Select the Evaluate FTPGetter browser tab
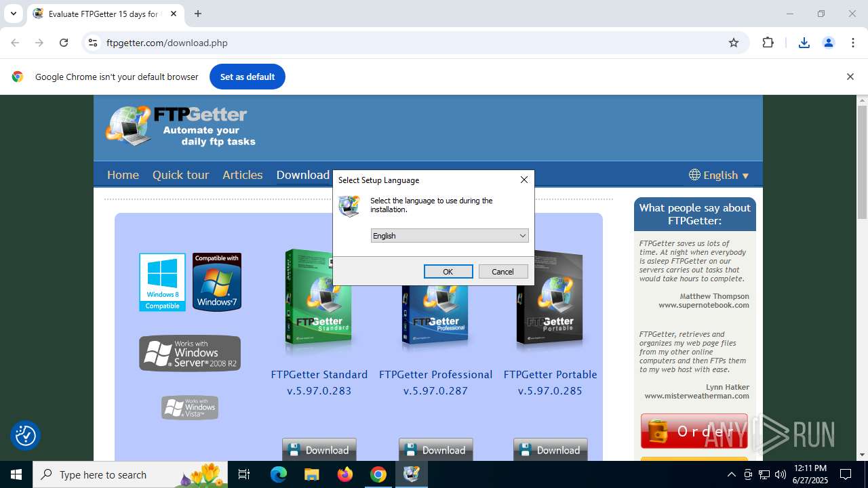Image resolution: width=868 pixels, height=488 pixels. [105, 14]
